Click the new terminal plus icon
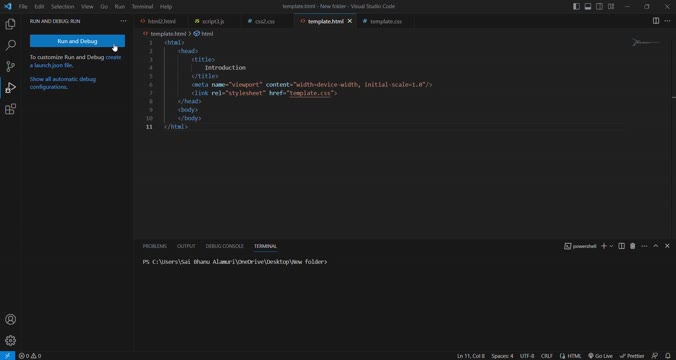This screenshot has width=676, height=360. 604,246
